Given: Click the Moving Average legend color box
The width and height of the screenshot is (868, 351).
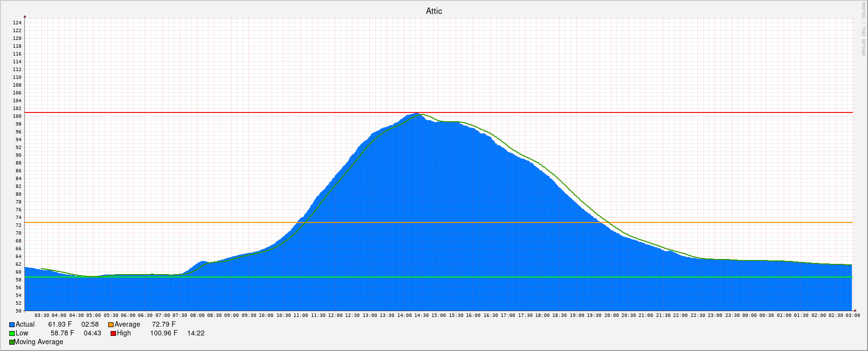Looking at the screenshot, I should pyautogui.click(x=12, y=342).
